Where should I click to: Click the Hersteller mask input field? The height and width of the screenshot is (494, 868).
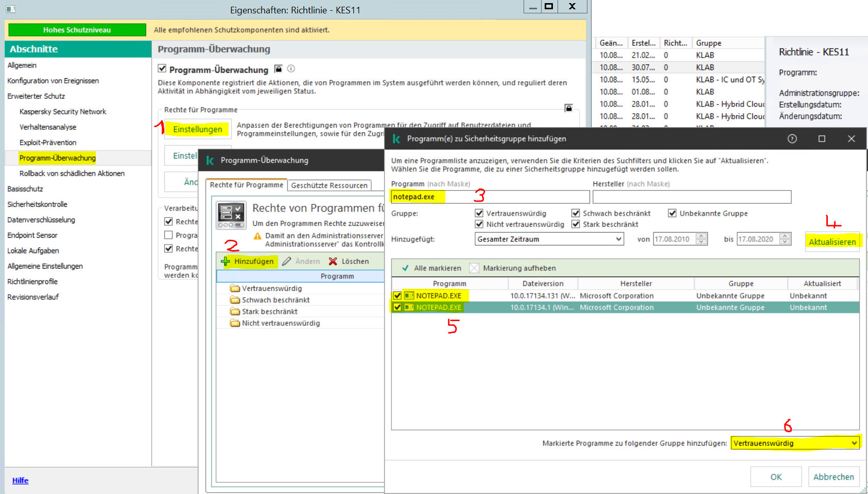(691, 197)
